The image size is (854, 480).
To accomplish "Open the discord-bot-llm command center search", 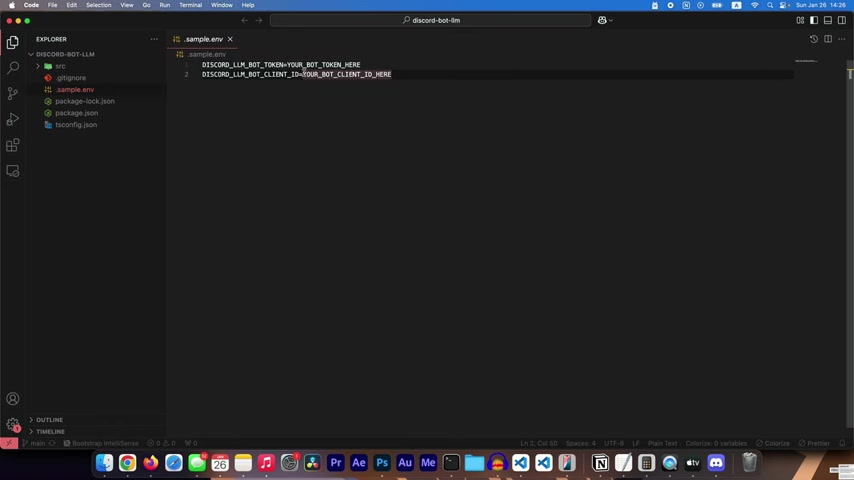I will point(430,20).
